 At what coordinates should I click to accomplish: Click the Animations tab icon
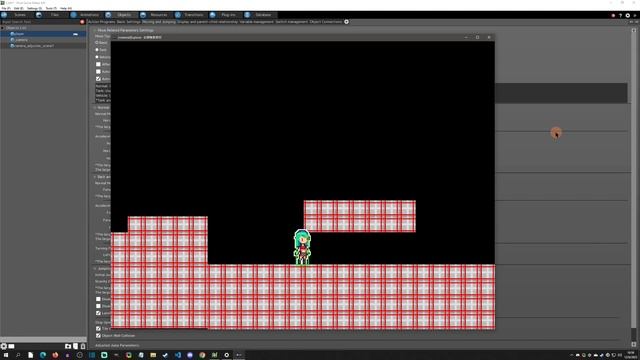coord(73,15)
